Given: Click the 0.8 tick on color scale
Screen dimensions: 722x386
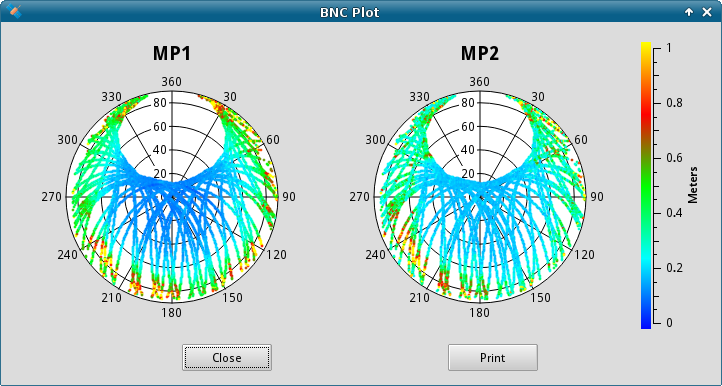Looking at the screenshot, I should (x=675, y=103).
